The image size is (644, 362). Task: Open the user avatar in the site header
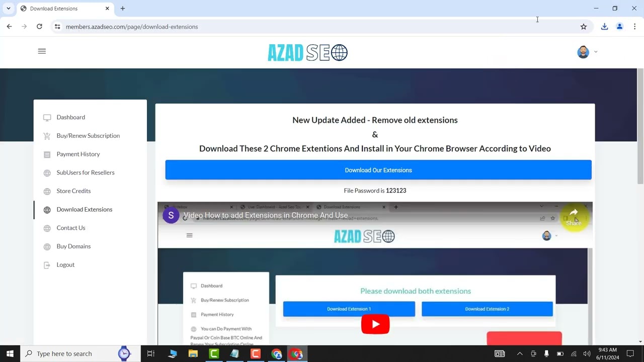[x=583, y=52]
